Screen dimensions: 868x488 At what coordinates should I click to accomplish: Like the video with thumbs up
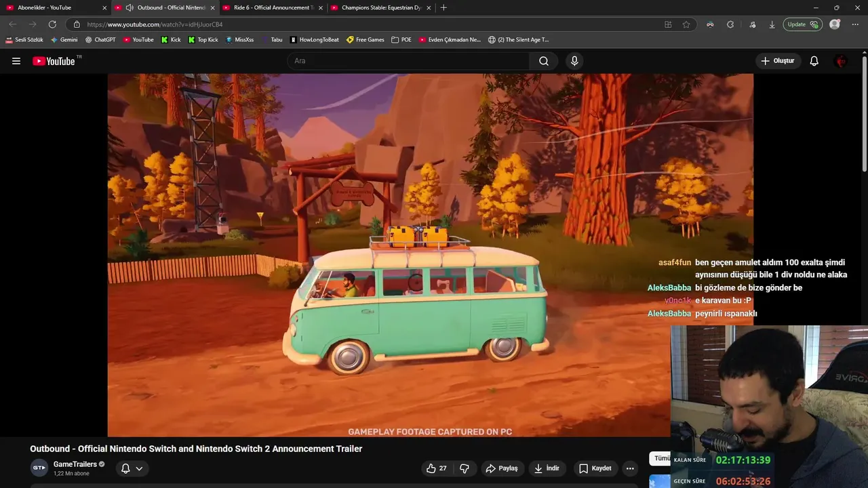[436, 468]
